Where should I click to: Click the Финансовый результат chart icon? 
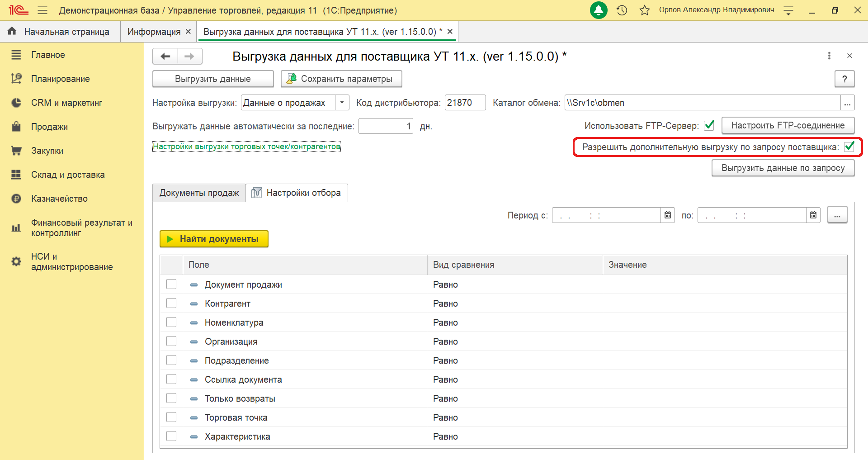tap(16, 228)
